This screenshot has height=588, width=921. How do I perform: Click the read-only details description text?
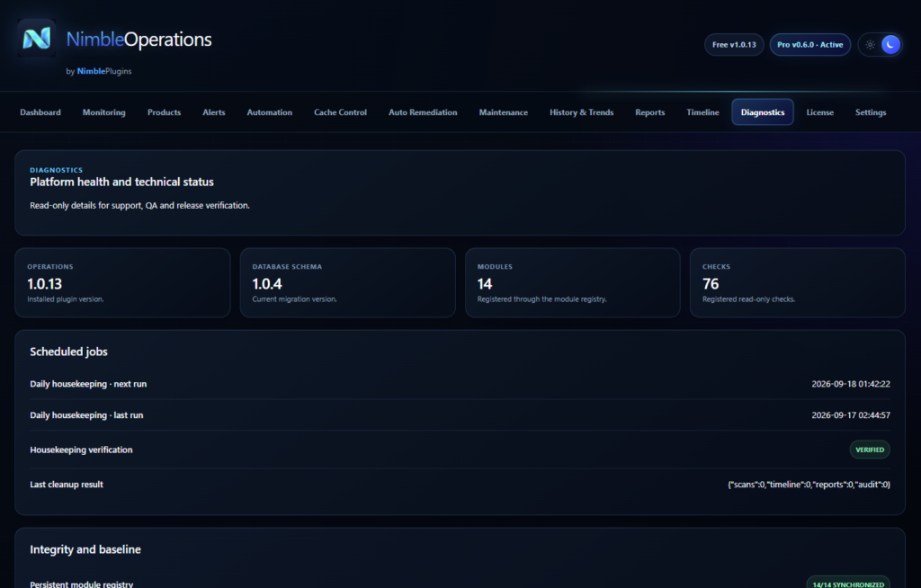click(139, 206)
